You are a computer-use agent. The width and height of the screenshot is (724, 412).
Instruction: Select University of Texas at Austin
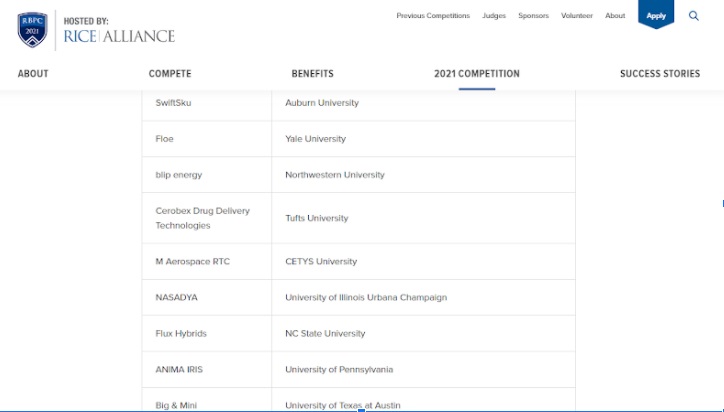(x=343, y=405)
